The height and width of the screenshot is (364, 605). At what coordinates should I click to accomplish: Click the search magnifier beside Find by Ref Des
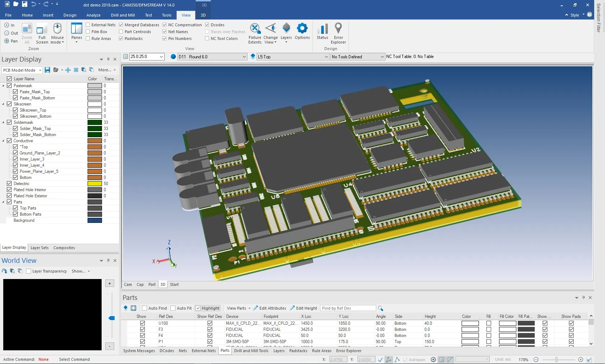(x=381, y=308)
